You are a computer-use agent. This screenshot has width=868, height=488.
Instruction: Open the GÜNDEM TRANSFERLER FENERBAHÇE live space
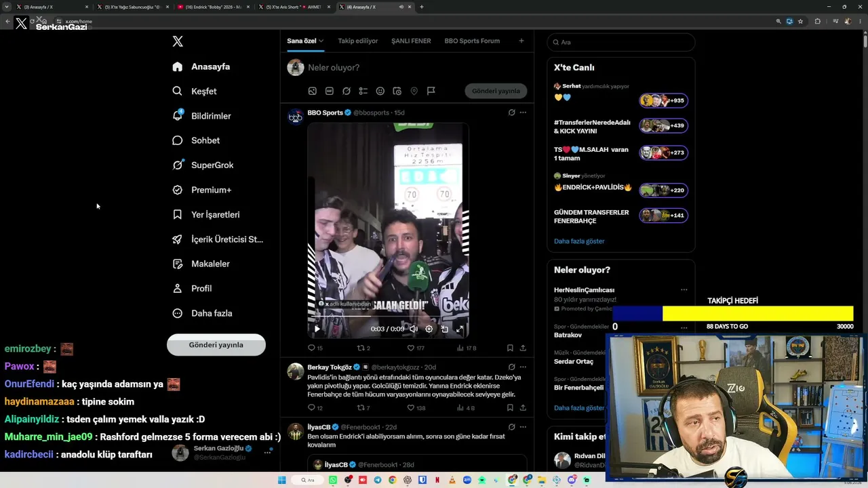[620, 216]
